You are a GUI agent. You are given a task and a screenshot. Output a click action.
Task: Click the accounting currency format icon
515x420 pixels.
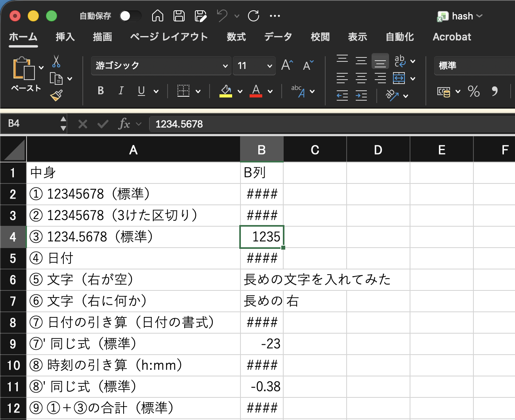click(x=444, y=92)
